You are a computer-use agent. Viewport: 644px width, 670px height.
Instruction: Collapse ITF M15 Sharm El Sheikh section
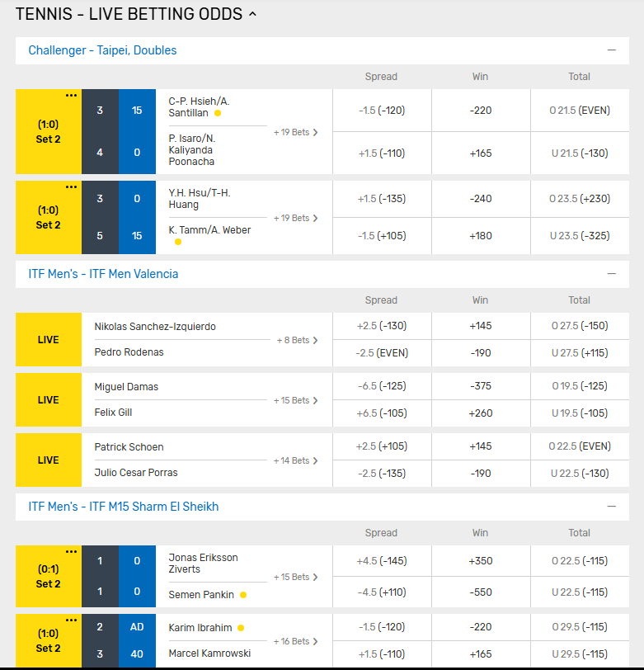611,507
